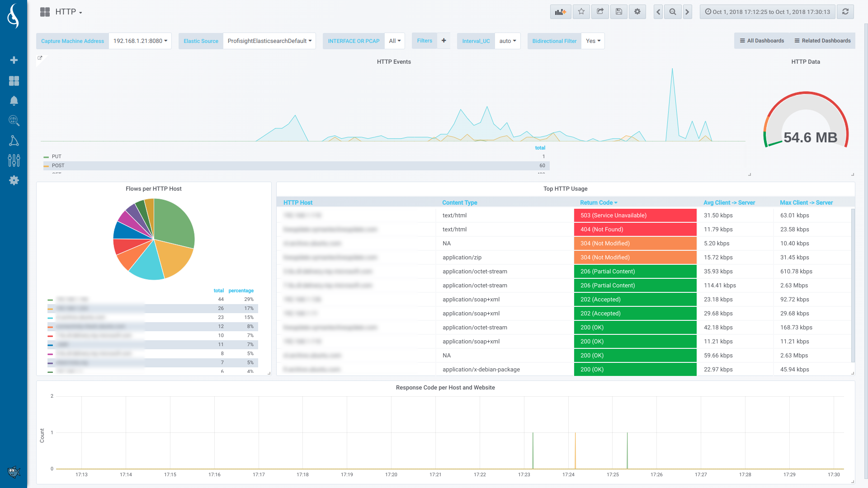868x488 pixels.
Task: Zoom out the time range
Action: click(x=673, y=12)
